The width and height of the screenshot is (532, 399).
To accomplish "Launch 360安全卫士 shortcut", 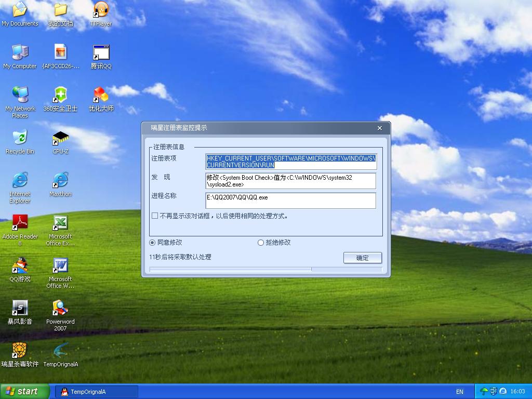I will (x=60, y=99).
